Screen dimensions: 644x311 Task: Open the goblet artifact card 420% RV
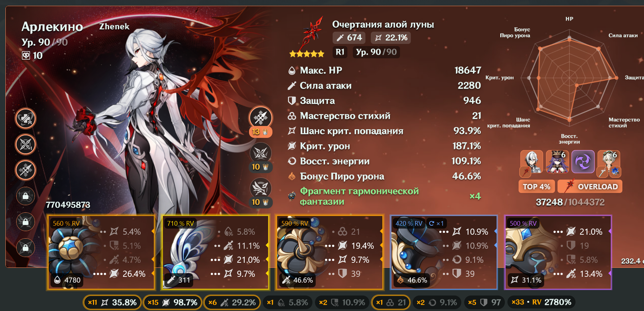pyautogui.click(x=444, y=252)
